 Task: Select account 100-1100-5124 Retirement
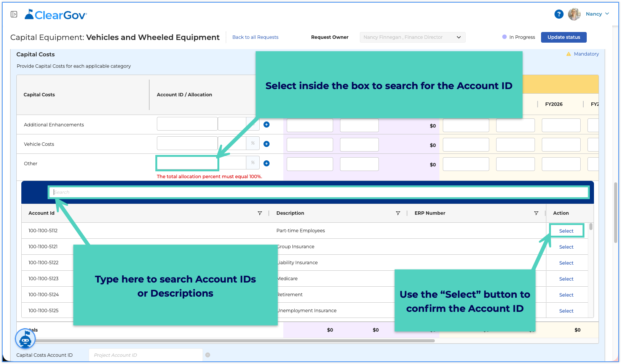pos(566,295)
